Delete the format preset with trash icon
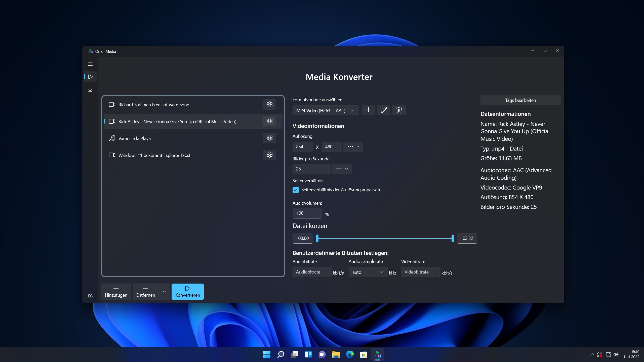Viewport: 644px width, 362px height. (399, 110)
